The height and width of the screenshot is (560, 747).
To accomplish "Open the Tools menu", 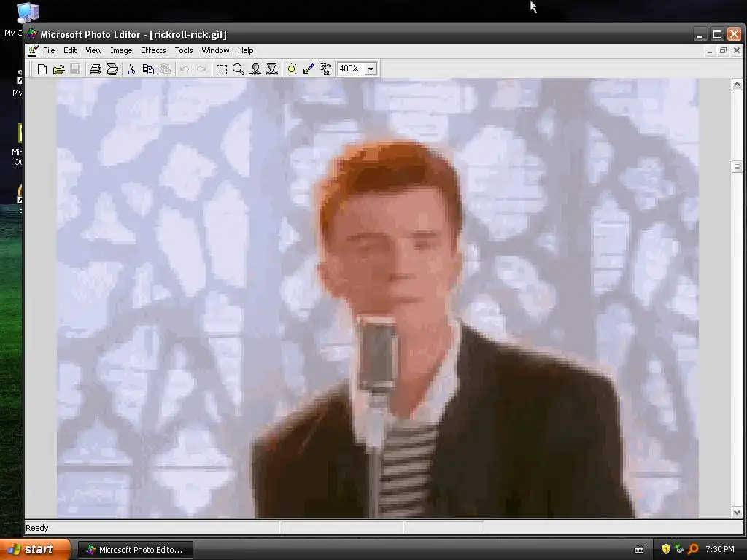I will 183,50.
